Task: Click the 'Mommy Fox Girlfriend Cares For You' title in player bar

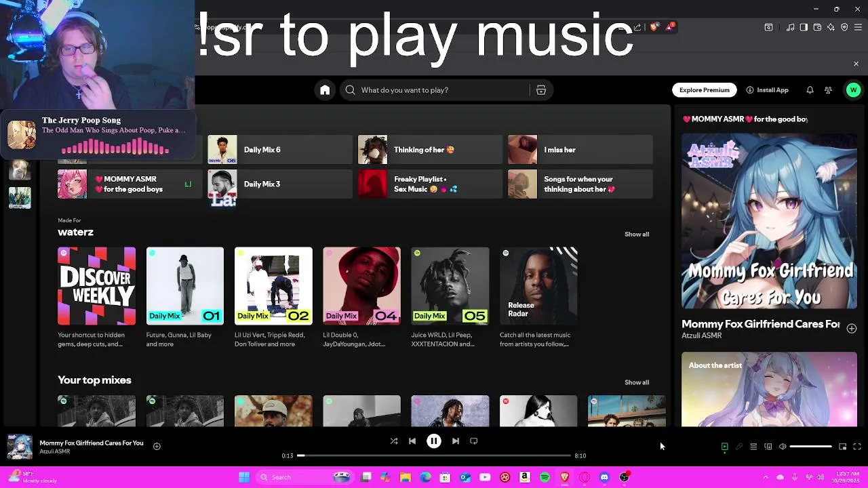Action: [92, 443]
